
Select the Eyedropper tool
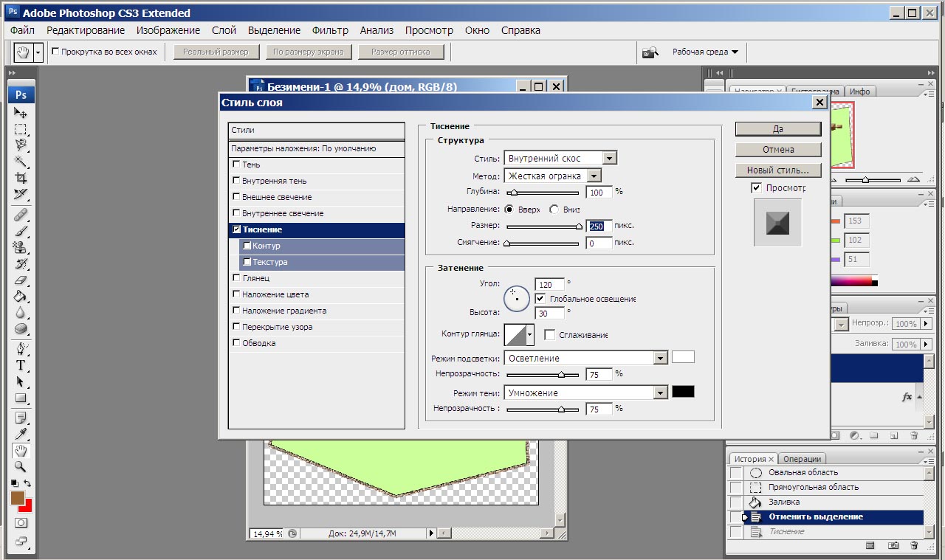pos(21,435)
